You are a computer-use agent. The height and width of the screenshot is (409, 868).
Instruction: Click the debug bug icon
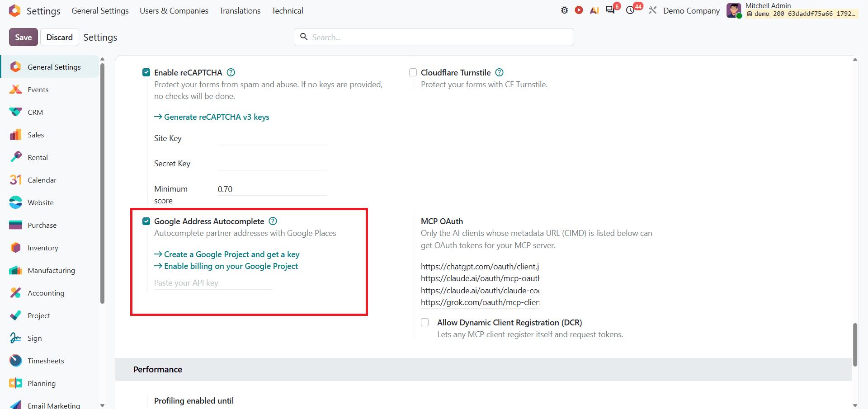click(564, 10)
